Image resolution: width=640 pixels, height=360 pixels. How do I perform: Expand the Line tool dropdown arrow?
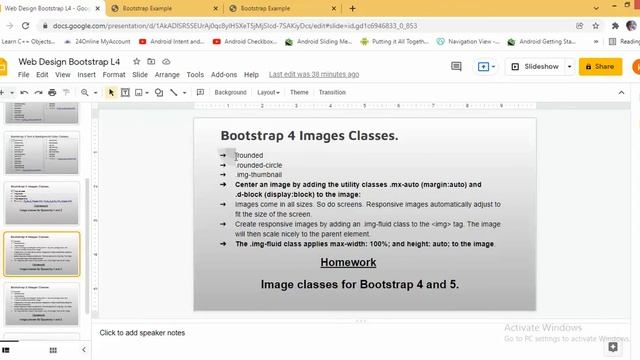[x=184, y=93]
